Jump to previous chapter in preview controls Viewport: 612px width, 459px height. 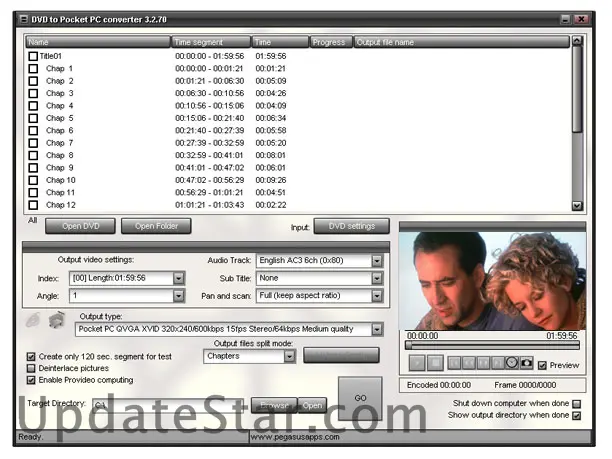click(454, 363)
